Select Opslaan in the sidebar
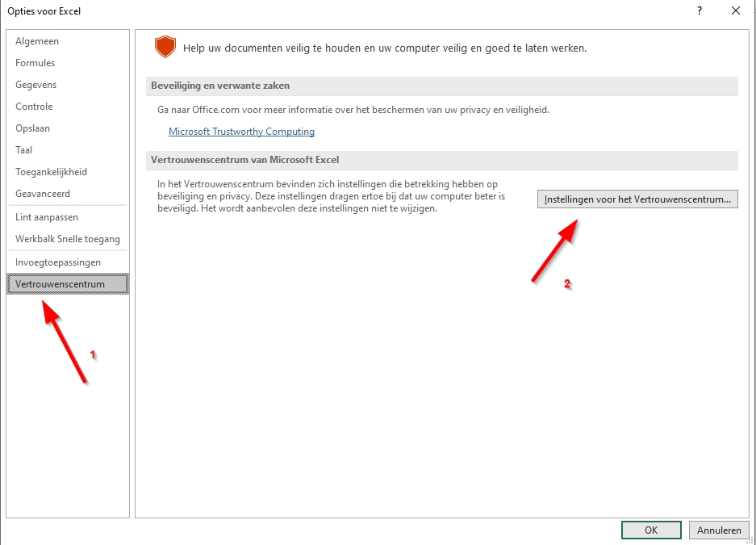The image size is (756, 545). point(32,128)
